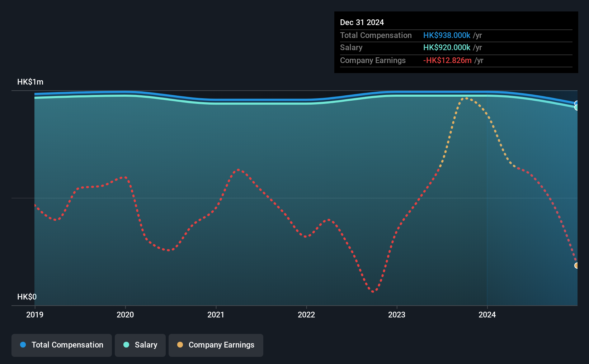Toggle the Total Compensation legend button
The image size is (589, 364).
(62, 345)
